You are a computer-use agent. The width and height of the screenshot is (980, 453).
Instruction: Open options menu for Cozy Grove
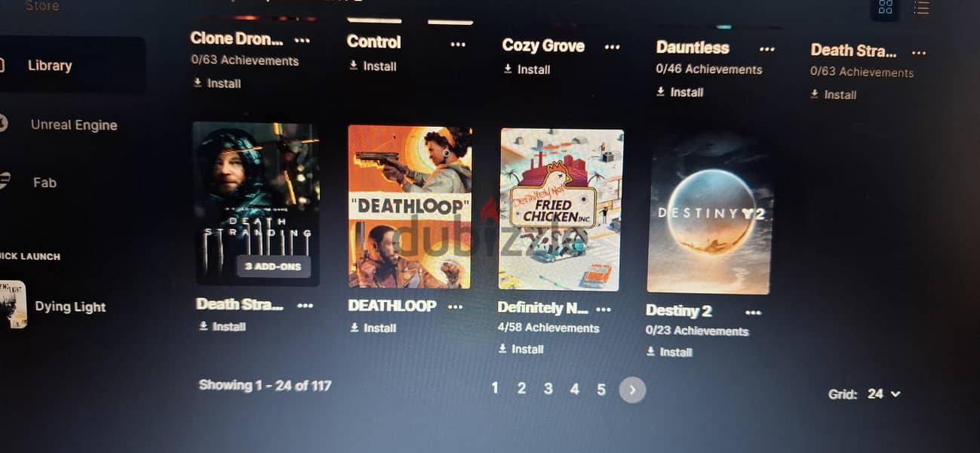[612, 47]
